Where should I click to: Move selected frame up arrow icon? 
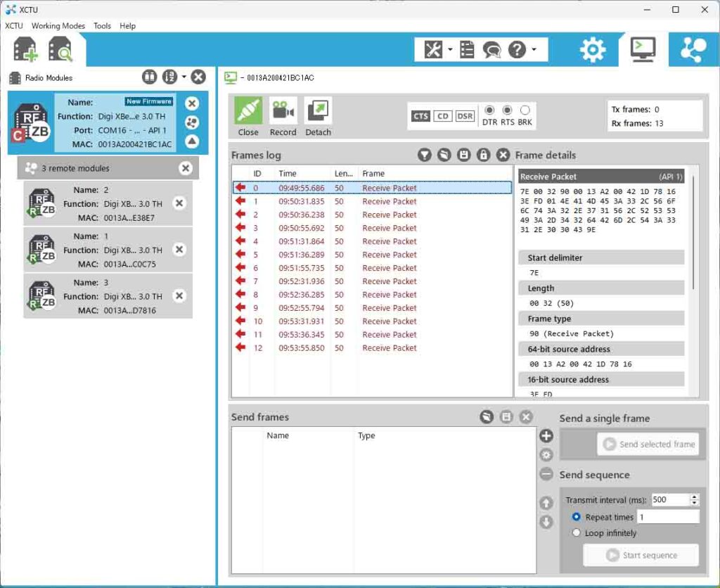tap(546, 503)
